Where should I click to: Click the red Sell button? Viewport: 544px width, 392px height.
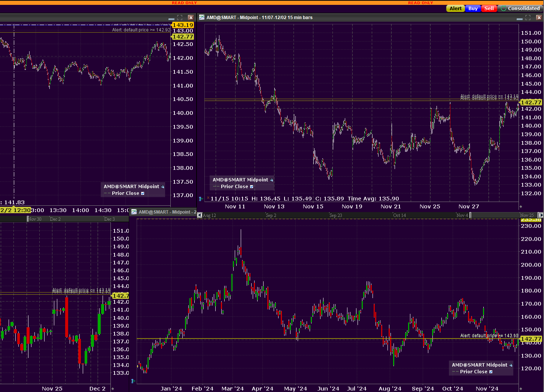coord(489,9)
